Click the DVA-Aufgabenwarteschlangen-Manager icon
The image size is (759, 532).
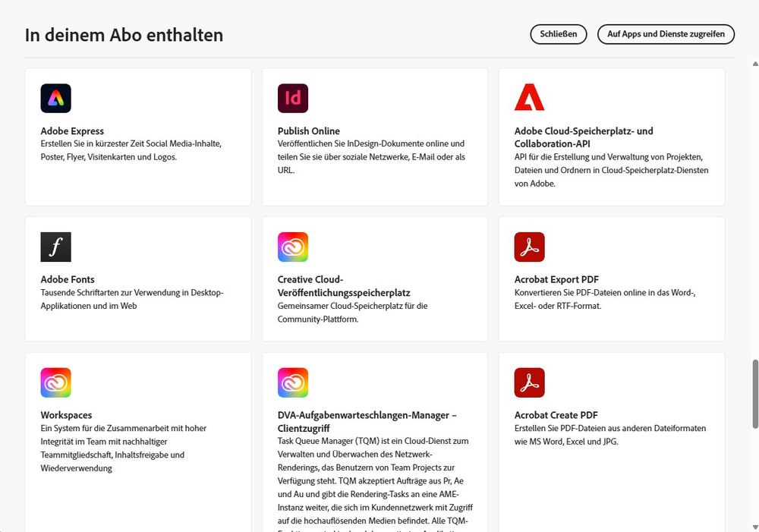tap(293, 382)
